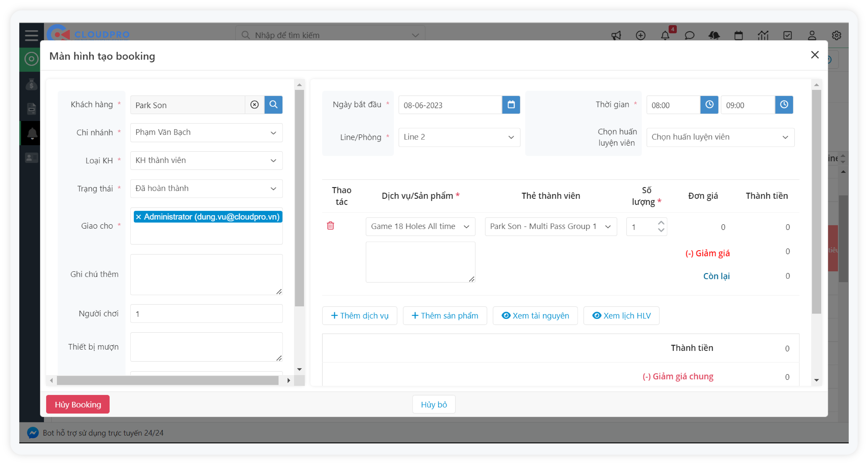
Task: Expand the Chi nhánh dropdown
Action: (206, 132)
